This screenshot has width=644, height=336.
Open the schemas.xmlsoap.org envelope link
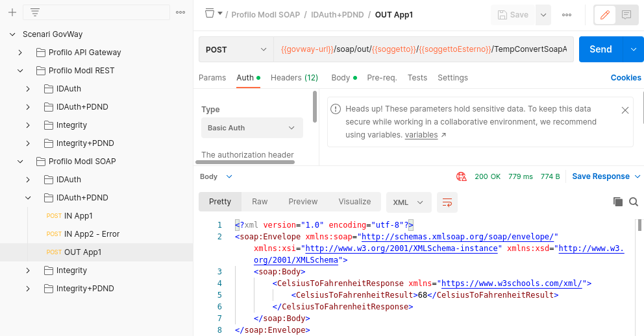458,237
